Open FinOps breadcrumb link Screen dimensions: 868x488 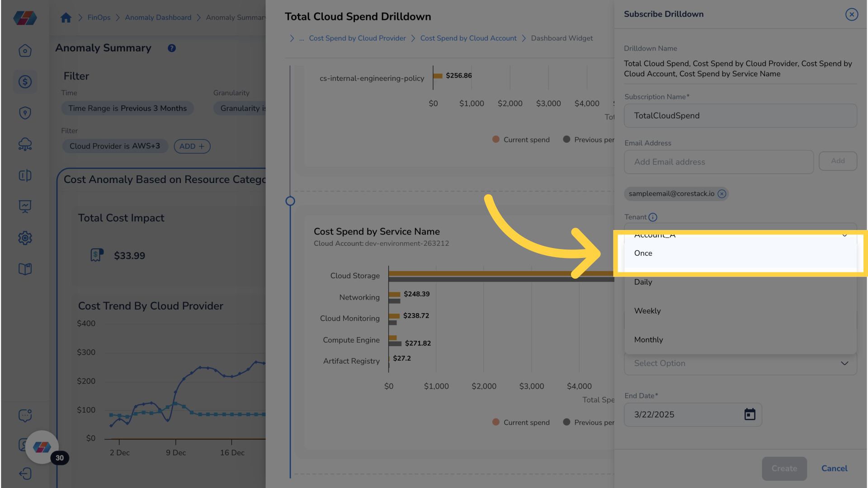click(99, 17)
